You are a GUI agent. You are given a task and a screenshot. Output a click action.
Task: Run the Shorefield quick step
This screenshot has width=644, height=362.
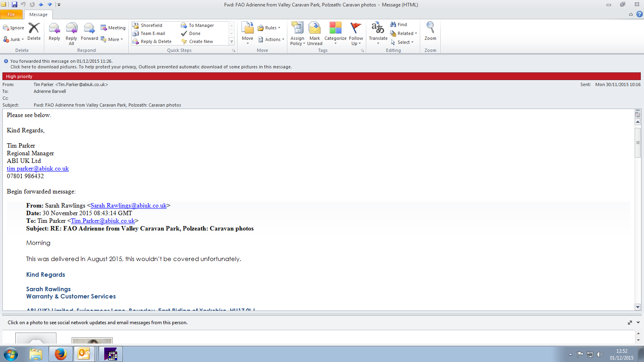tap(147, 25)
